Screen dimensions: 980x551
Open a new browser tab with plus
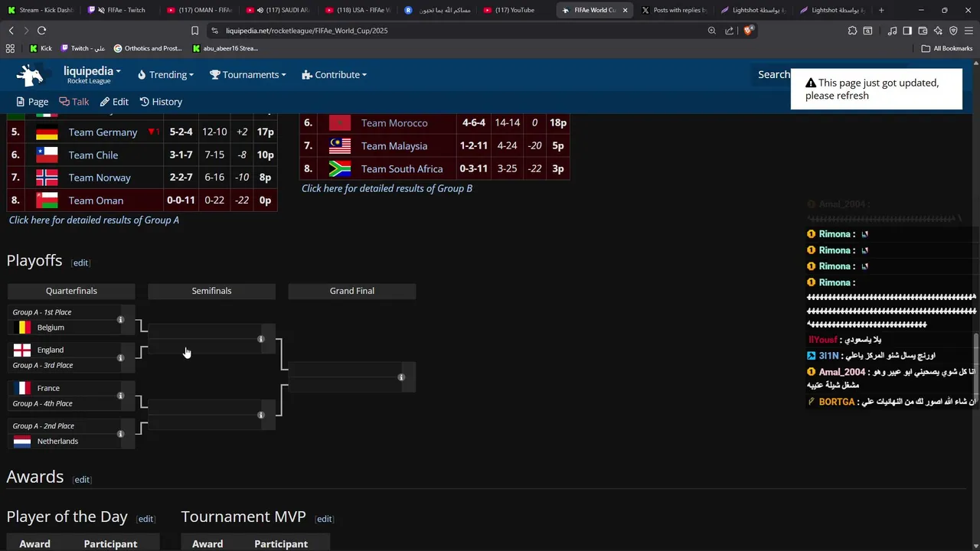(x=881, y=10)
